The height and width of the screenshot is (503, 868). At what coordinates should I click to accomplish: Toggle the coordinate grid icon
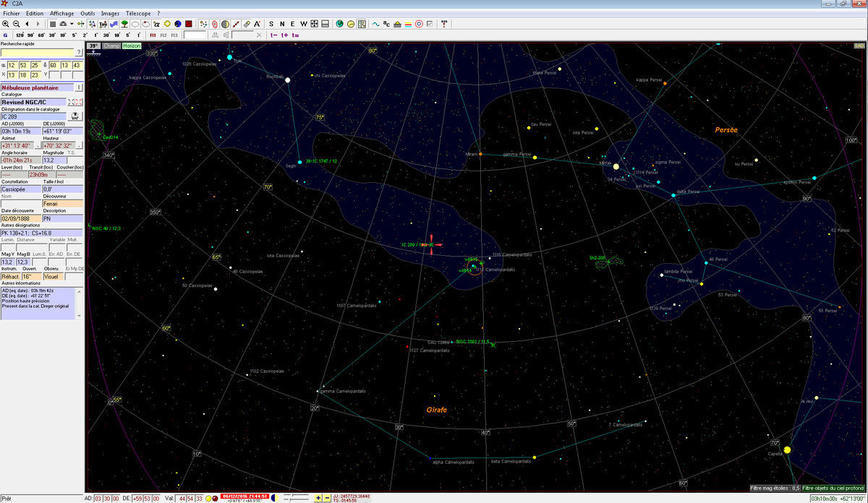[53, 24]
